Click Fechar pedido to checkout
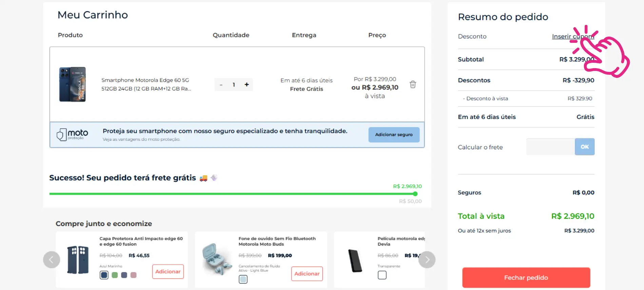The width and height of the screenshot is (644, 290). (526, 277)
